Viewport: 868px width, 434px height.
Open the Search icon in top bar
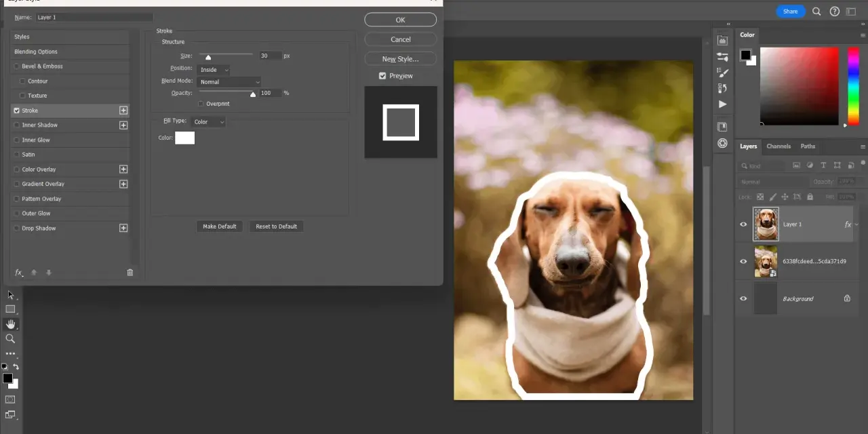point(816,12)
